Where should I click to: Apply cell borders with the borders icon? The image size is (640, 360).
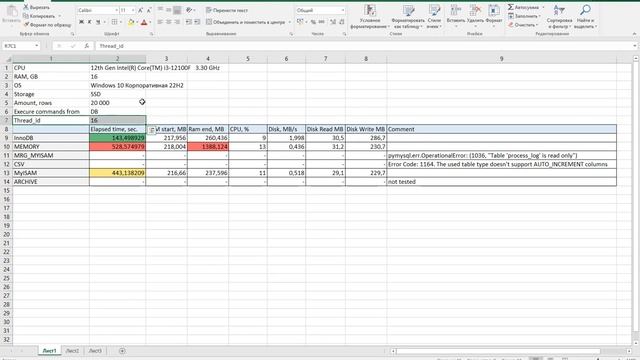[114, 22]
